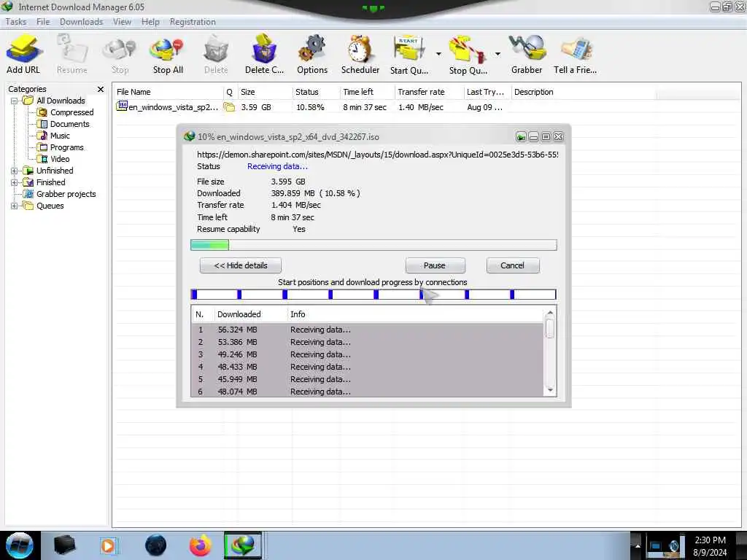The image size is (747, 560).
Task: Click the download URL text in dialog
Action: 377,155
